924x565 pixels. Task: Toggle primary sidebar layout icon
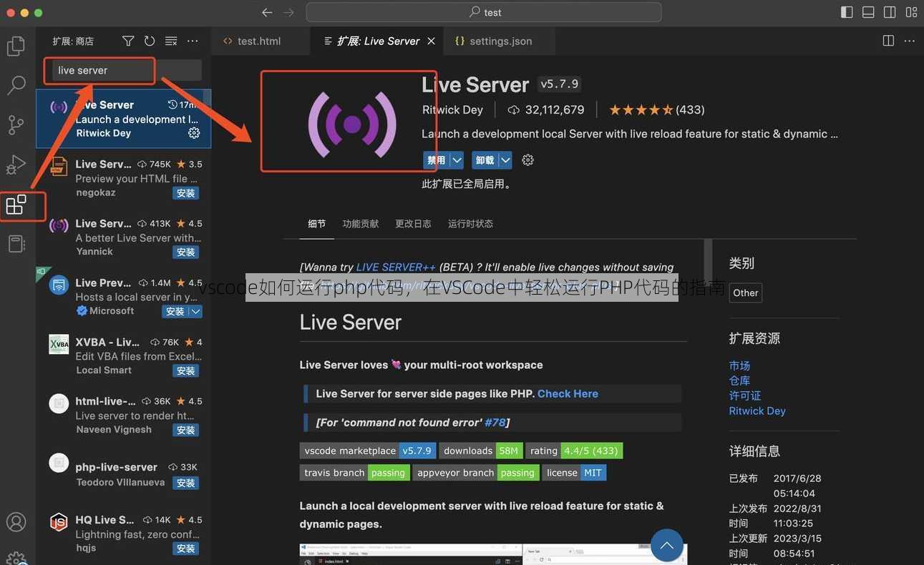coord(847,12)
